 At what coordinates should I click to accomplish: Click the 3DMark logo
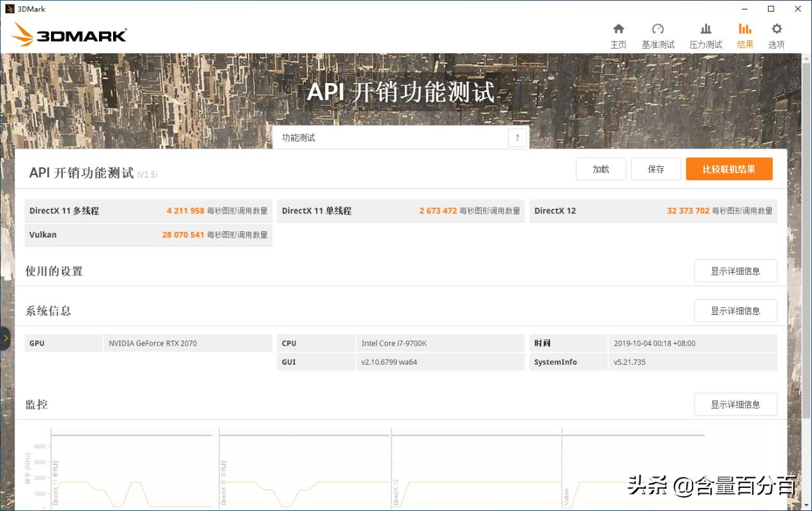pos(68,34)
